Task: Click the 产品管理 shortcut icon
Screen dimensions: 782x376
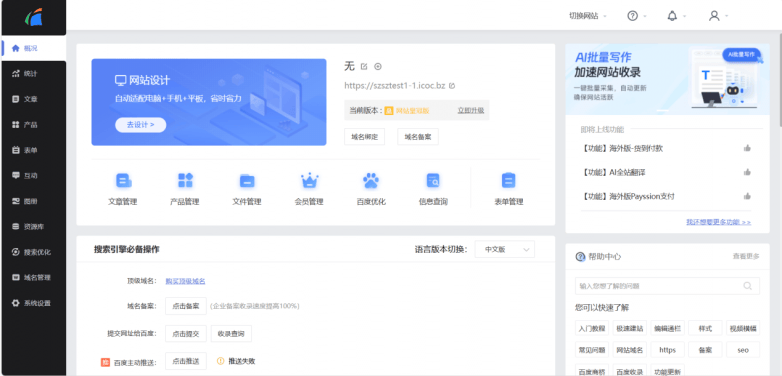Action: click(x=185, y=181)
